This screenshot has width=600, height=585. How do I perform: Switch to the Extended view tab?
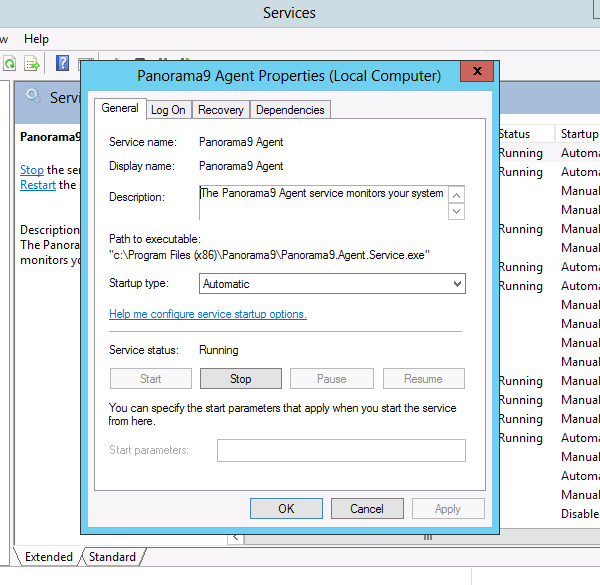tap(49, 557)
